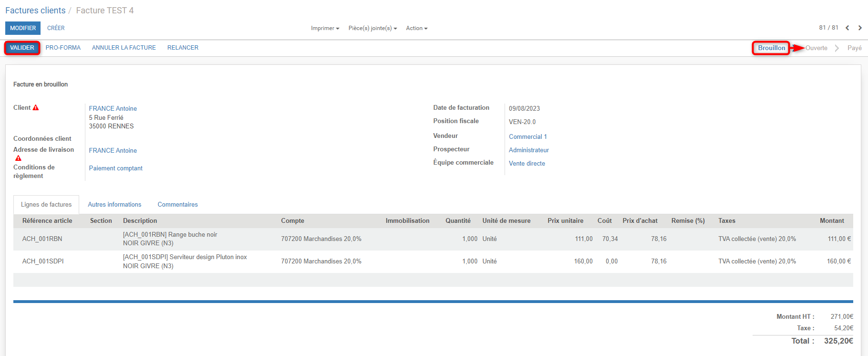868x356 pixels.
Task: Switch to Lignes de factures tab
Action: [46, 205]
